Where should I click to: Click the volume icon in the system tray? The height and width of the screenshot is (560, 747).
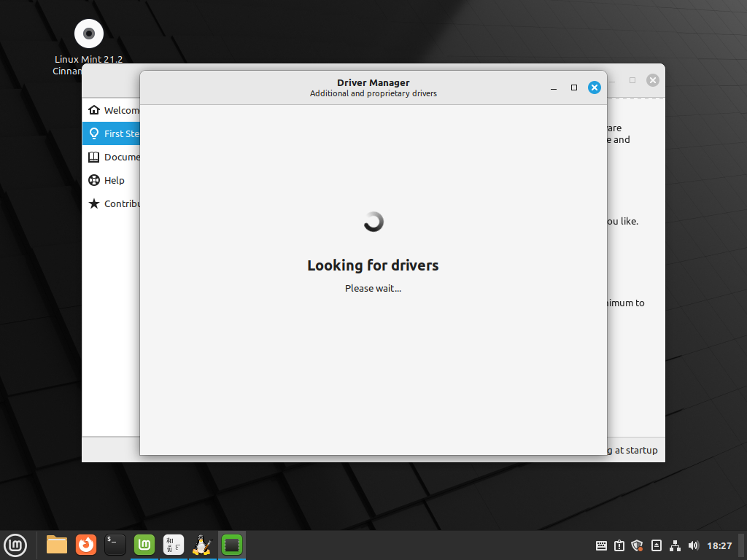point(693,545)
